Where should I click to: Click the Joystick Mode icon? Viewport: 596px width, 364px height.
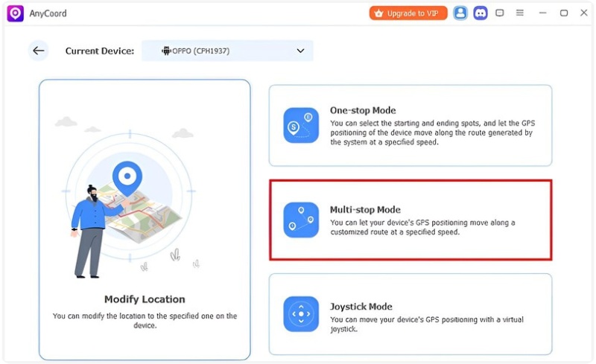pyautogui.click(x=301, y=314)
